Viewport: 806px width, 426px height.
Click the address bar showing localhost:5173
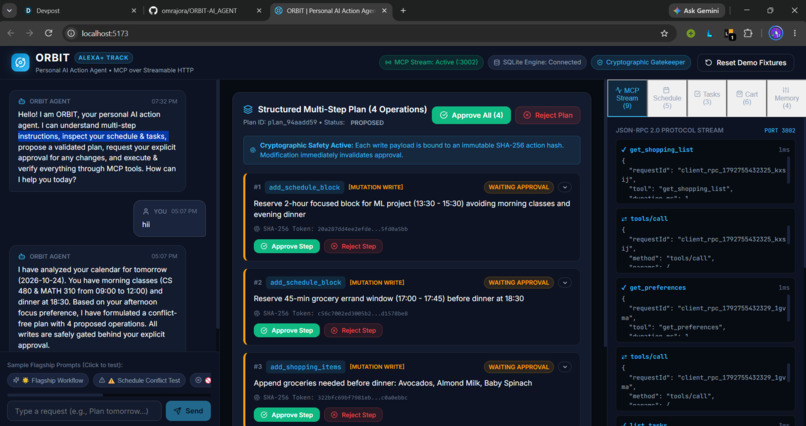tap(368, 33)
